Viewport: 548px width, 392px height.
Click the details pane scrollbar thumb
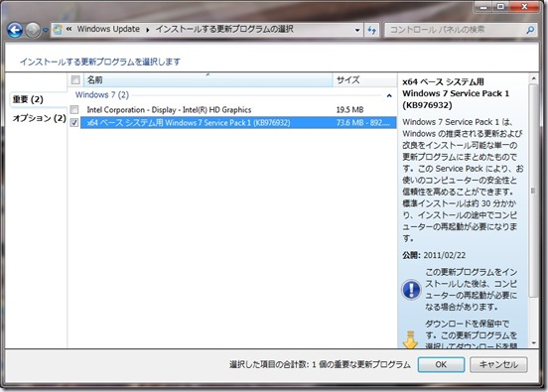(x=533, y=191)
